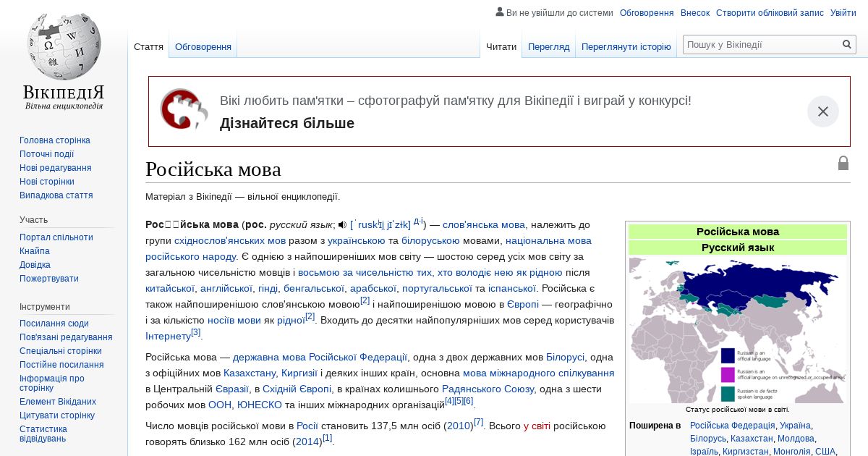Click the ЮНЕСКО link
Image resolution: width=868 pixels, height=456 pixels.
(x=260, y=405)
